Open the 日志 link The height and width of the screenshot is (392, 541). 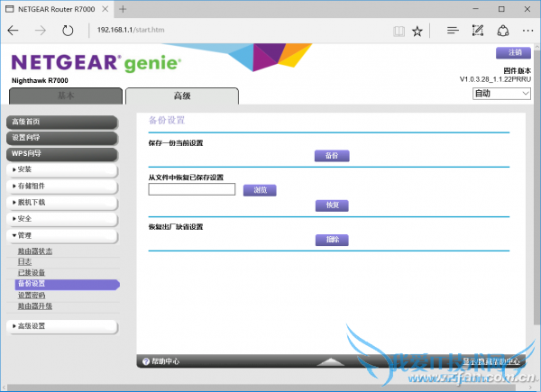pos(24,262)
